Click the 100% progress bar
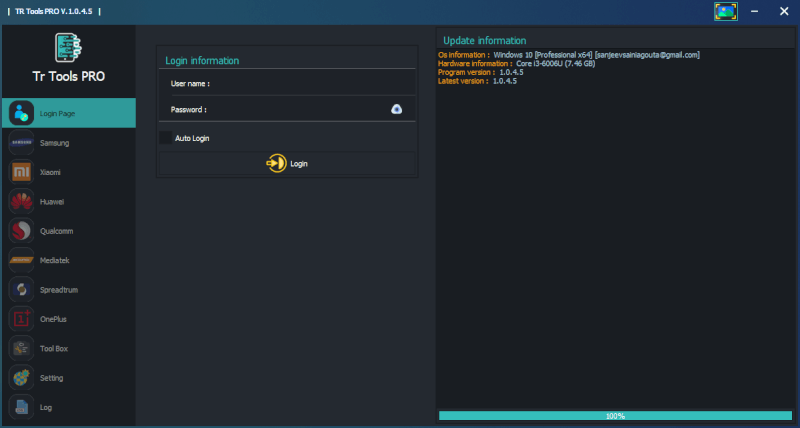This screenshot has width=800, height=428. click(615, 415)
